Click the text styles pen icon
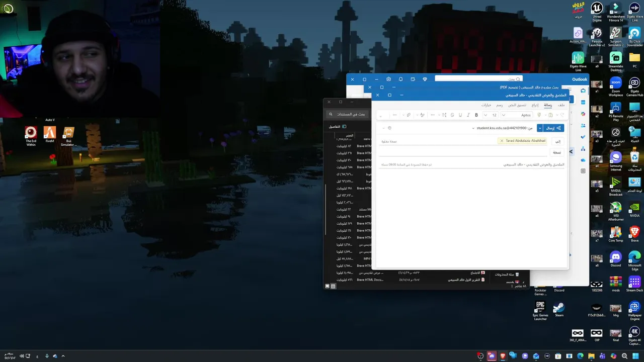Image resolution: width=644 pixels, height=362 pixels. (422, 115)
